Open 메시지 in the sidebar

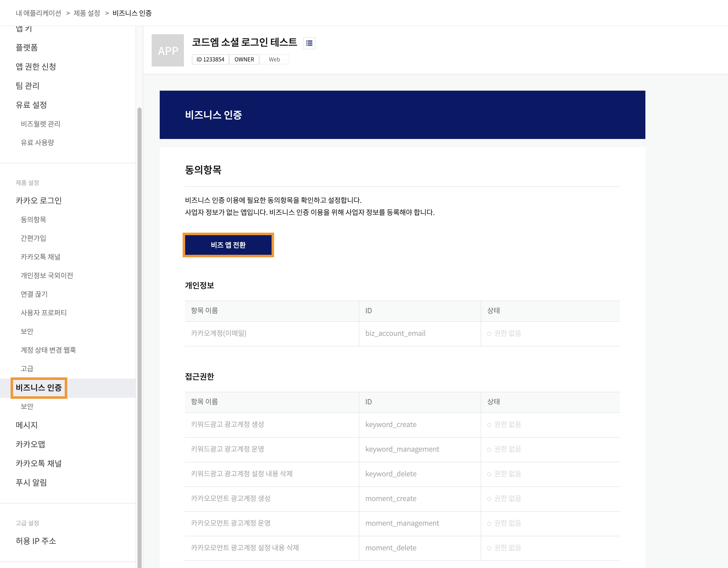27,425
